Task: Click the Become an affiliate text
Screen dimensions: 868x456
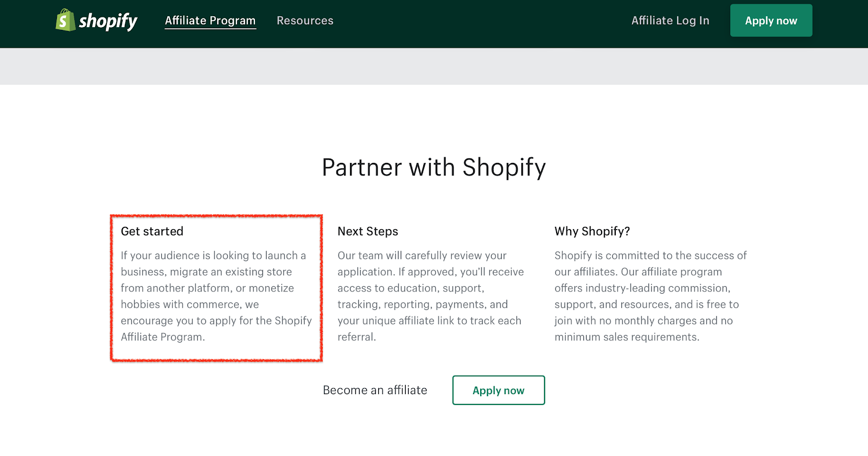Action: [x=375, y=390]
